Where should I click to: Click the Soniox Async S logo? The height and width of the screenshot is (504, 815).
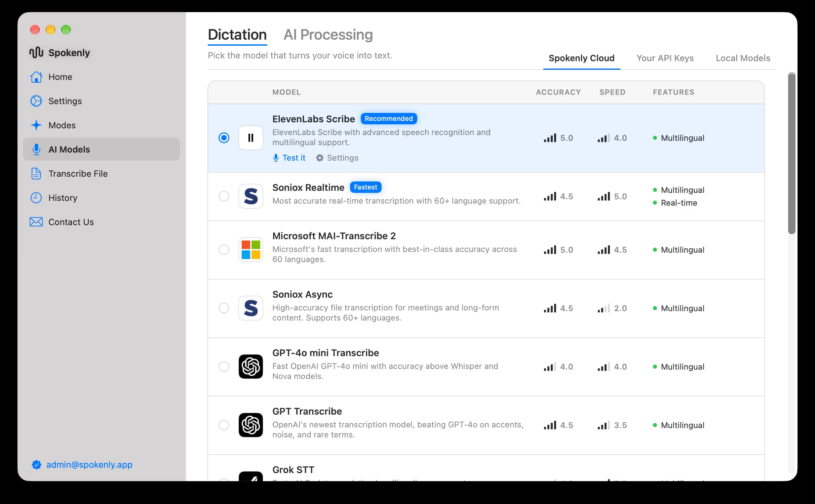[x=251, y=308]
